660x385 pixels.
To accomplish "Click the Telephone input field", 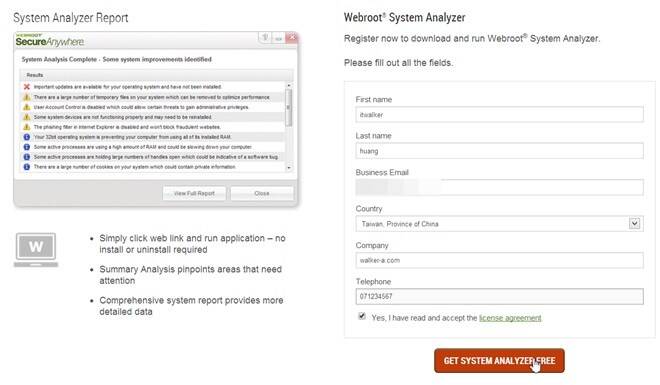I will (x=499, y=296).
